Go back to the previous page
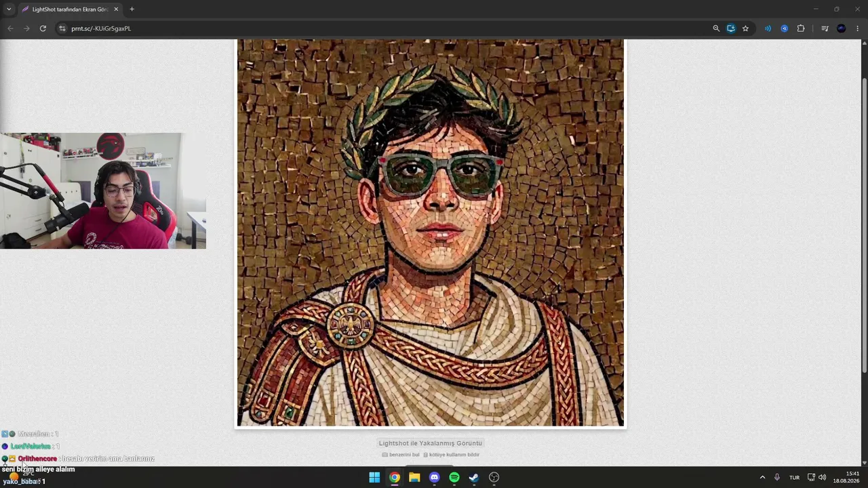Screen dimensions: 868x488 click(10, 28)
